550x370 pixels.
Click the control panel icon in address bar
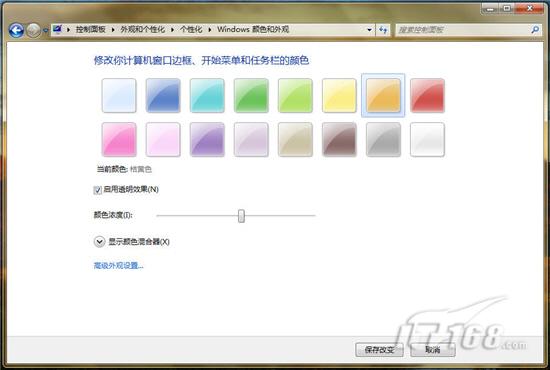[x=57, y=29]
